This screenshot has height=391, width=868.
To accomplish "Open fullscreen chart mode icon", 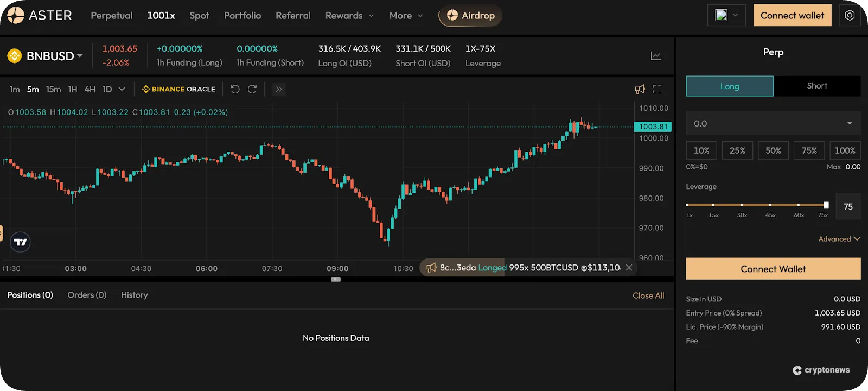I will click(657, 89).
